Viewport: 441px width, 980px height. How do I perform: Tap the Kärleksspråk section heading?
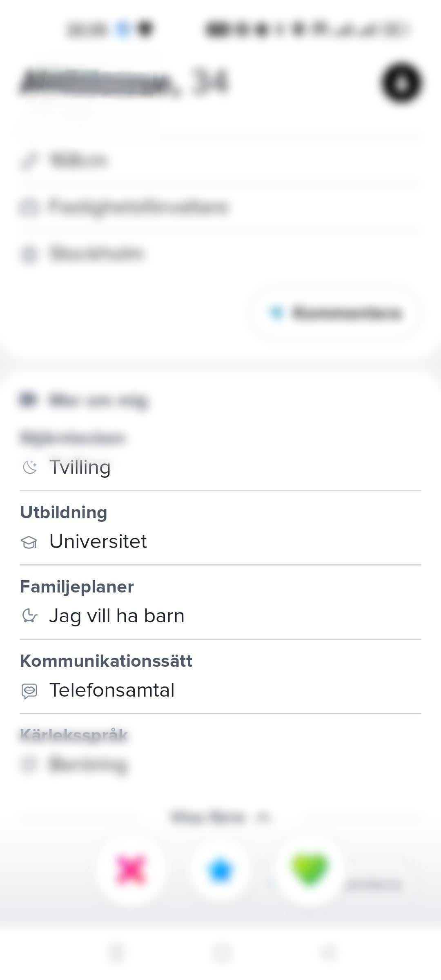point(74,735)
